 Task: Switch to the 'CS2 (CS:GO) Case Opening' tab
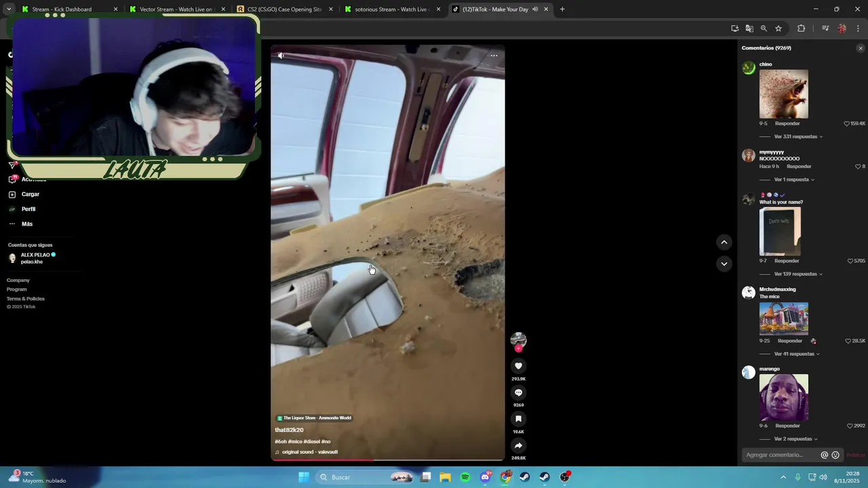click(x=283, y=9)
